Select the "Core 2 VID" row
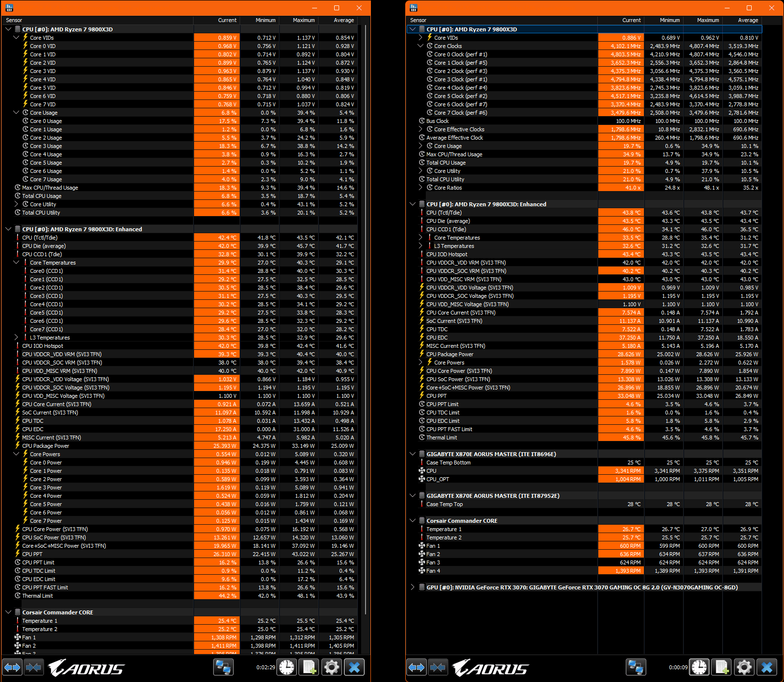 pyautogui.click(x=180, y=63)
